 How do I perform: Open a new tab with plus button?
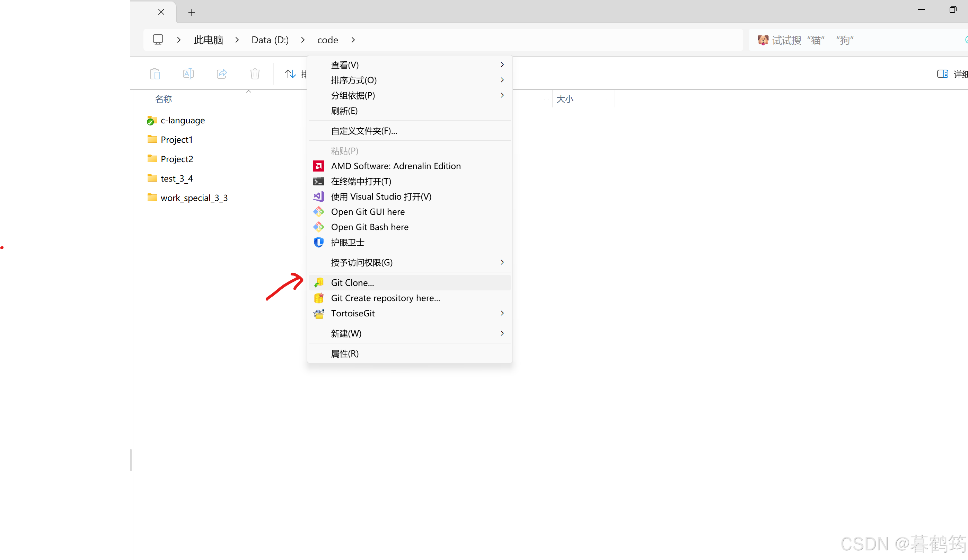(191, 13)
